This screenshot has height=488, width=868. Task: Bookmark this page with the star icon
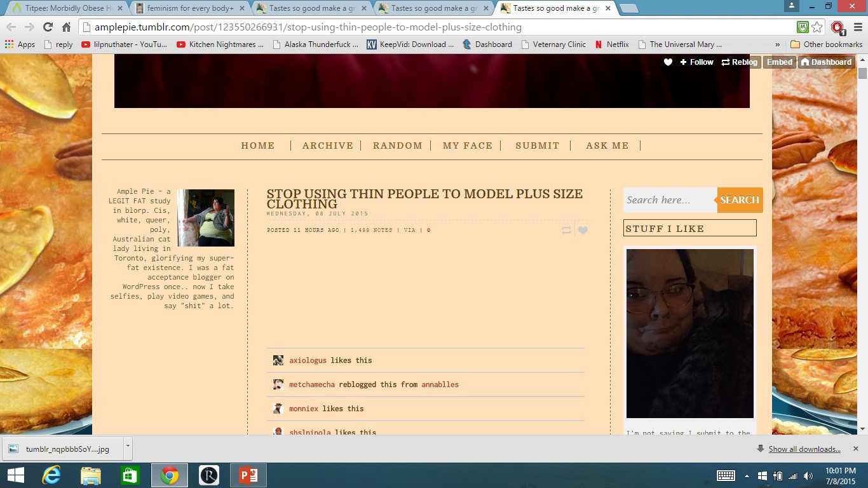click(x=817, y=27)
